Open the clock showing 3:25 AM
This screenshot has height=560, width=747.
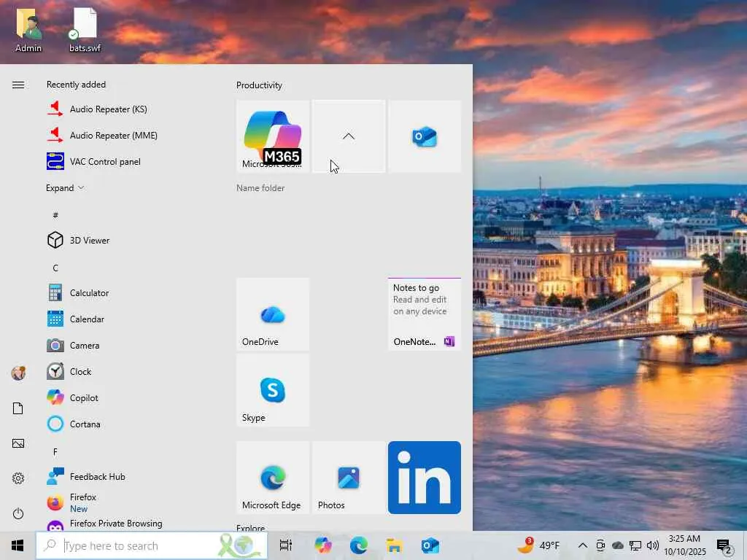[684, 545]
